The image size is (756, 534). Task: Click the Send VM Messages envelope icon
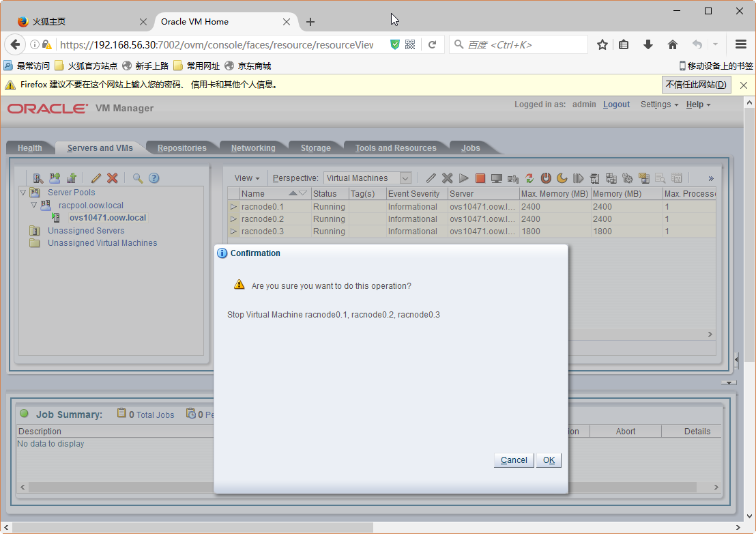644,178
